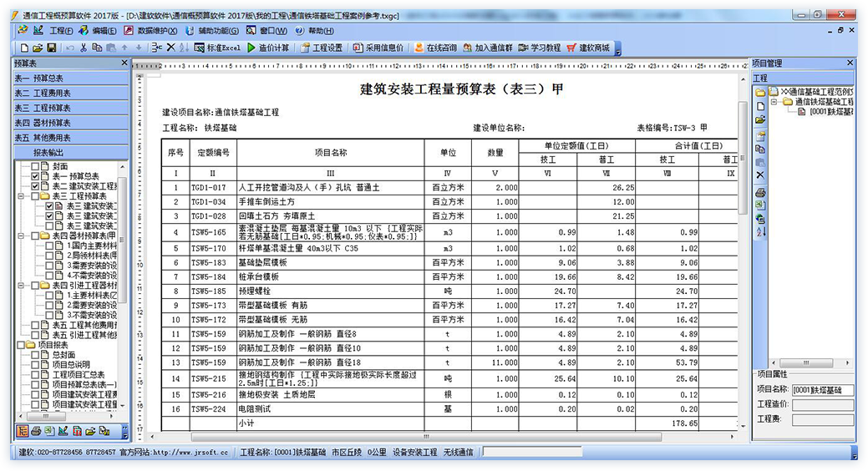The width and height of the screenshot is (868, 471).
Task: Select the 表一 预算总表 panel tab
Action: (71, 78)
